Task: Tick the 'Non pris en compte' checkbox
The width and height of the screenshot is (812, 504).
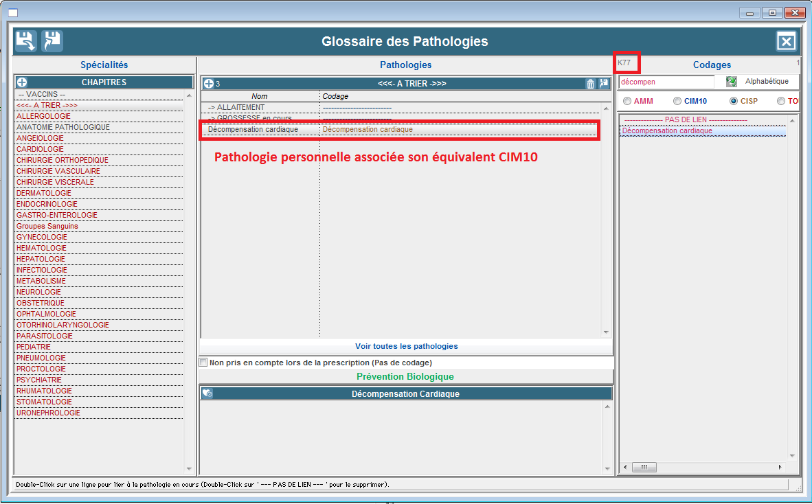Action: pos(203,363)
